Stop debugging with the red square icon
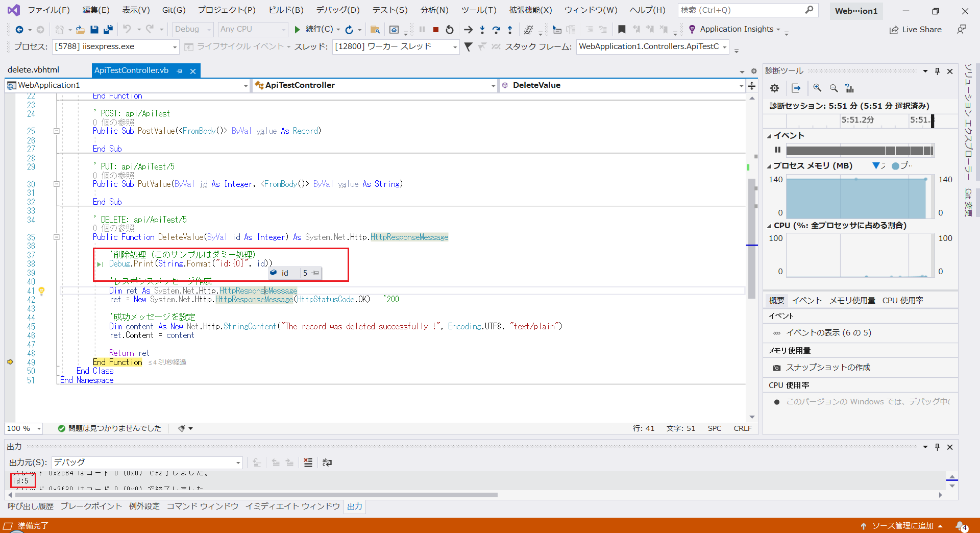Screen dimensions: 980x533 [435, 29]
